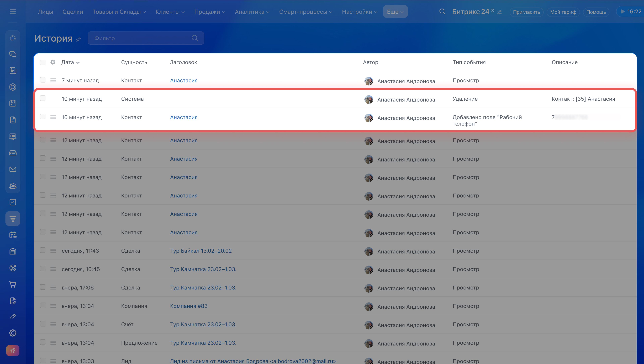Open the Сделки menu item
The width and height of the screenshot is (644, 364).
click(72, 12)
